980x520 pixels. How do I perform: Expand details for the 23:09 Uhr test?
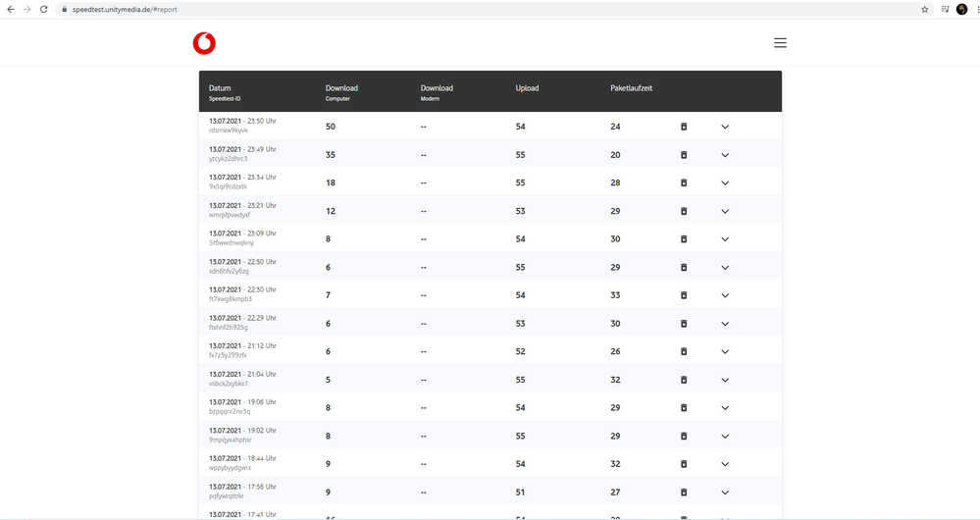tap(725, 239)
